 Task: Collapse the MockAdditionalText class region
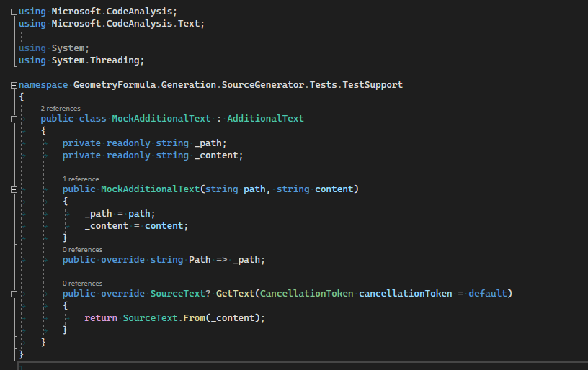click(14, 119)
